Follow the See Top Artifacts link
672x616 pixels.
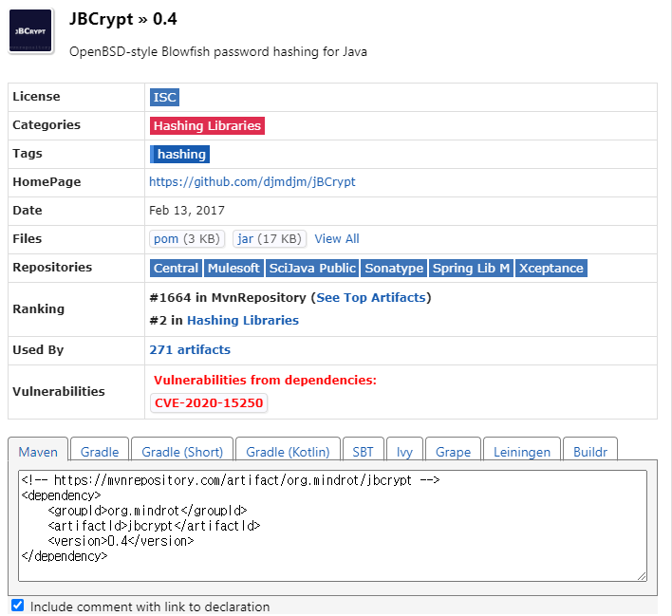pyautogui.click(x=371, y=297)
